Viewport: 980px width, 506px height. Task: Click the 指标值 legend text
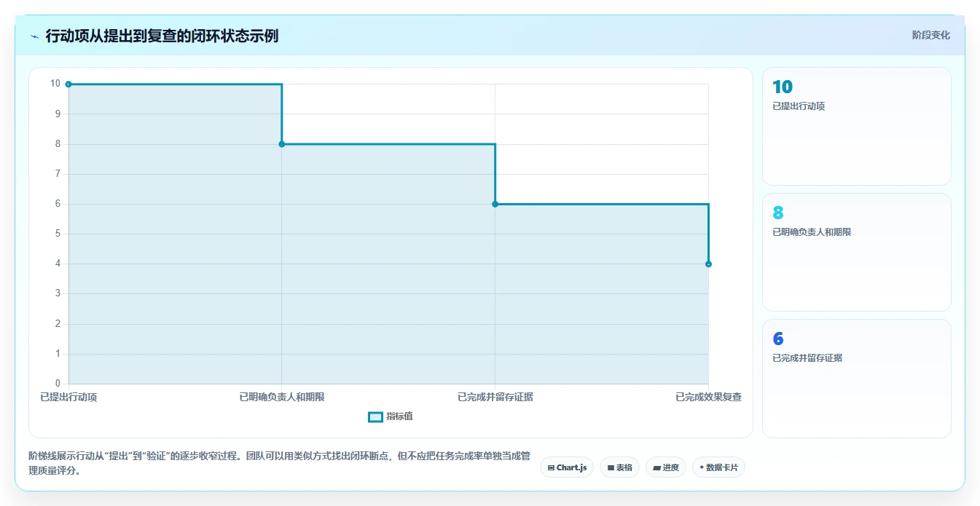tap(399, 416)
